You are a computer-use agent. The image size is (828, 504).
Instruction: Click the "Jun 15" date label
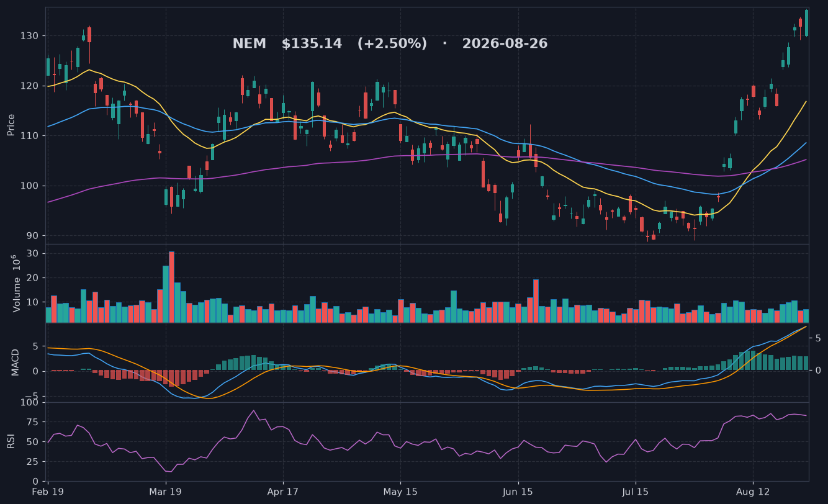pos(518,492)
